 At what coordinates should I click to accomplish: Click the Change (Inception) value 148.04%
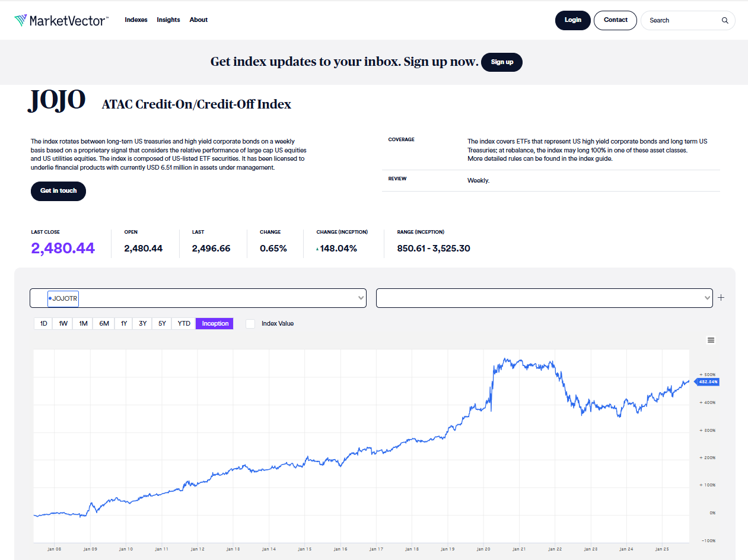(x=338, y=249)
